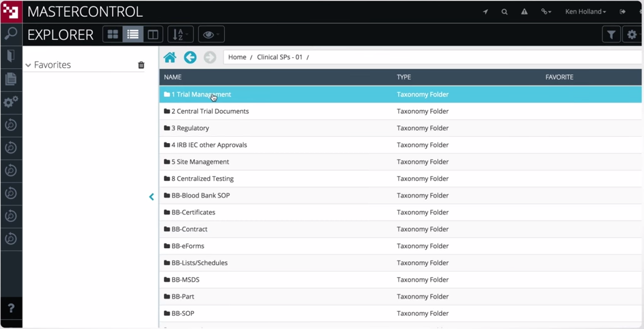Switch to split pane view
Viewport: 644px width, 329px height.
tap(153, 35)
